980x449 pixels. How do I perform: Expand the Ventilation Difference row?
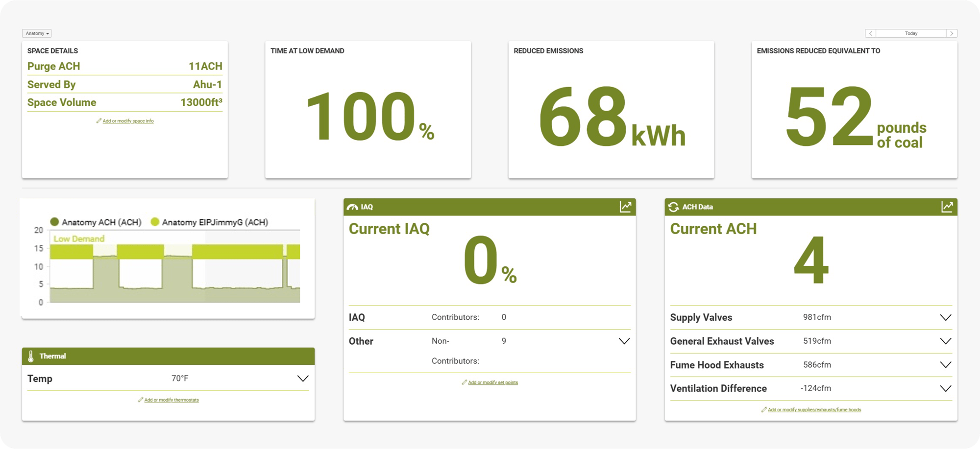(x=946, y=388)
